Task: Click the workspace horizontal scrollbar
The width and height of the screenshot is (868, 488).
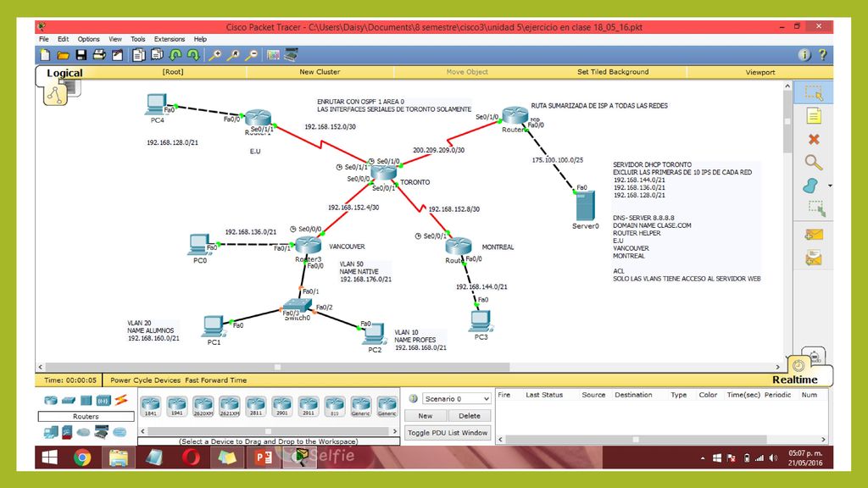Action: [x=277, y=367]
